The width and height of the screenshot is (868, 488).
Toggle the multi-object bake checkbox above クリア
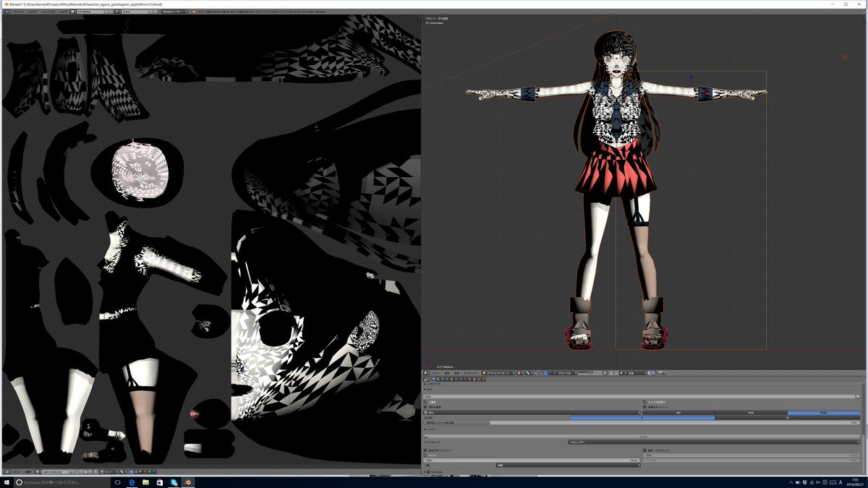425,450
